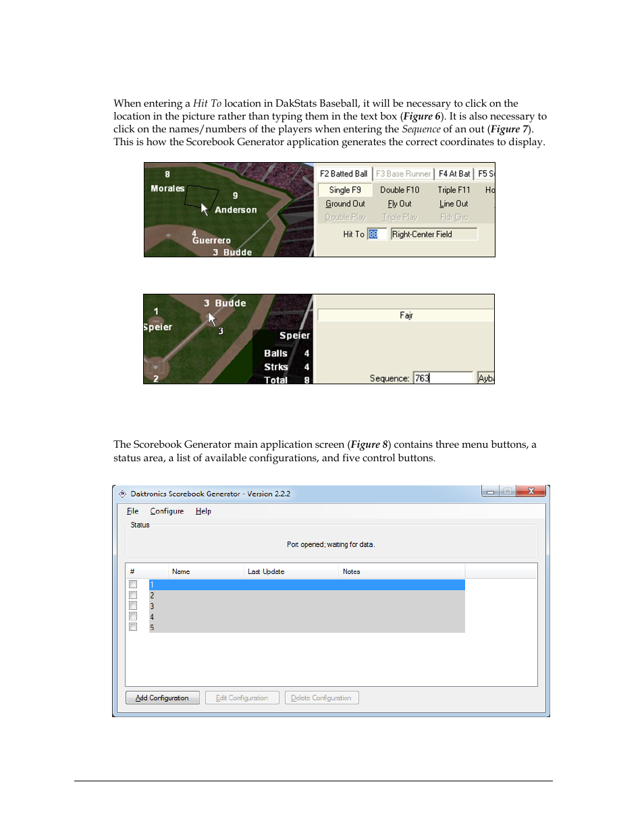The width and height of the screenshot is (644, 834).
Task: Click the Fair button
Action: tap(406, 315)
